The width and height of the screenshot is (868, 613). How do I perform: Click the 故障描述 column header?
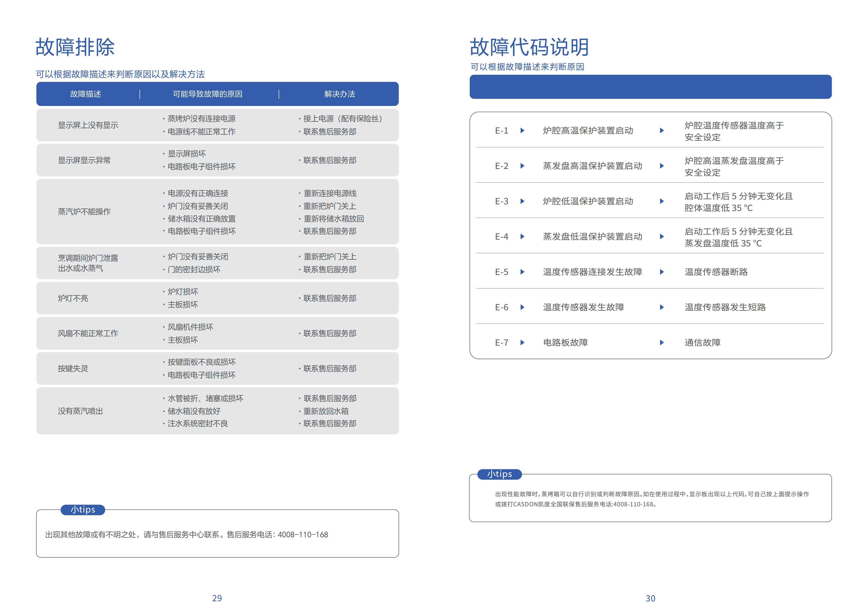click(x=86, y=94)
